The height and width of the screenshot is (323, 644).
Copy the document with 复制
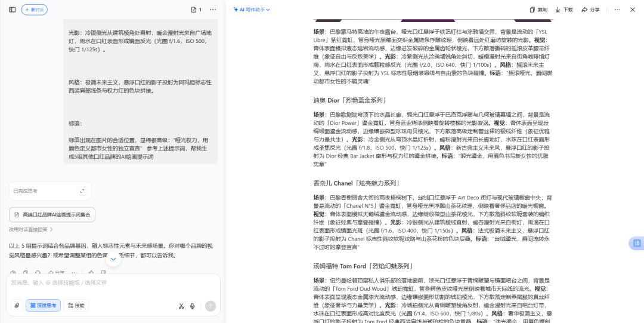coord(538,10)
